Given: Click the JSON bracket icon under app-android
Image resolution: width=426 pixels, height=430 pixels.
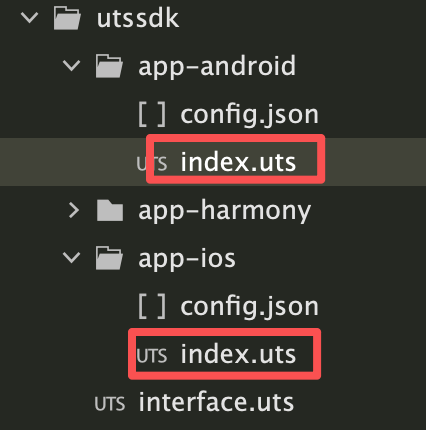Looking at the screenshot, I should pos(152,114).
